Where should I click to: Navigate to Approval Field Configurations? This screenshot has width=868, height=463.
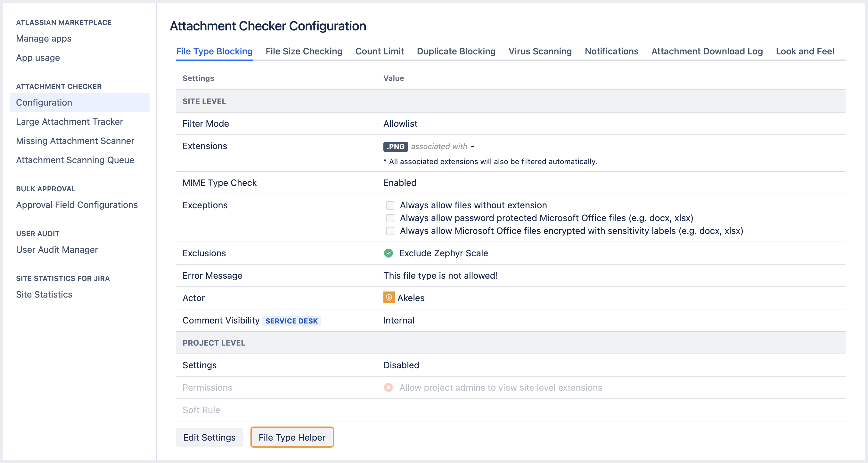click(x=77, y=205)
